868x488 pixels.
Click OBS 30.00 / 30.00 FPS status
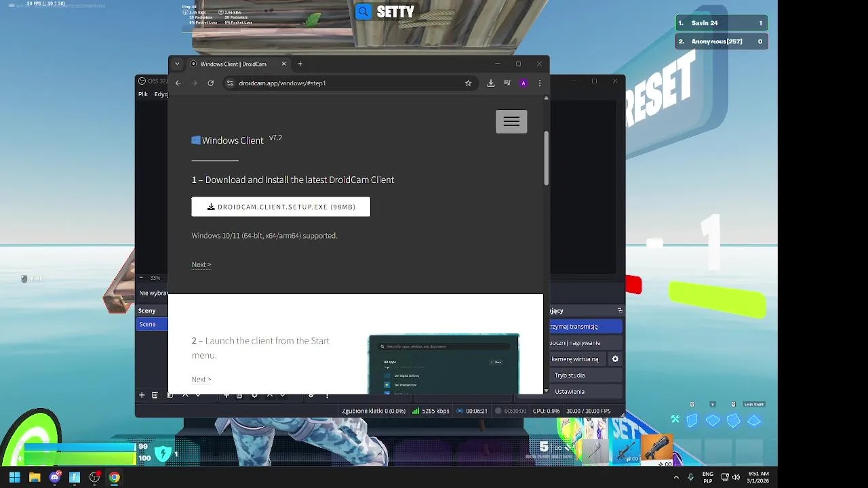pos(589,411)
